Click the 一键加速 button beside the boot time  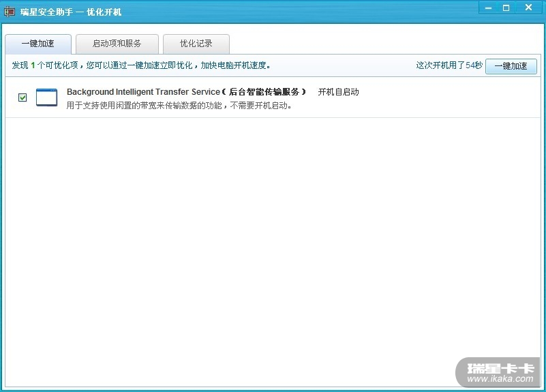[511, 66]
